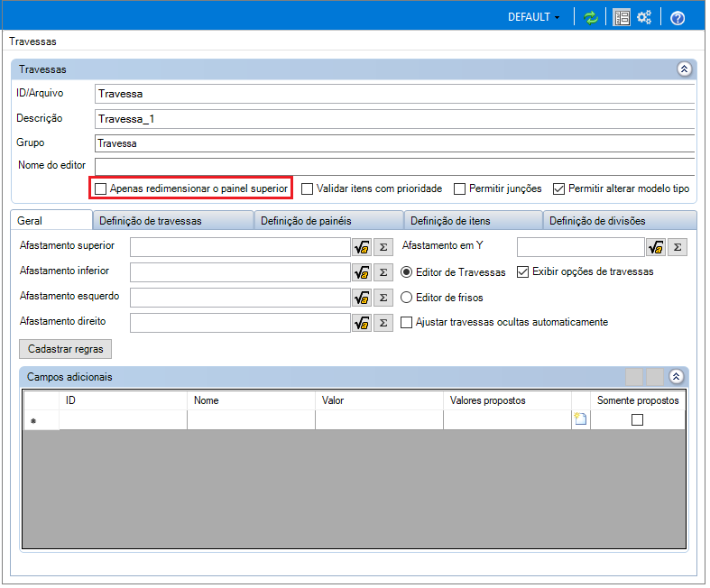Click the Cadastrar regras button
710x588 pixels.
[x=66, y=351]
